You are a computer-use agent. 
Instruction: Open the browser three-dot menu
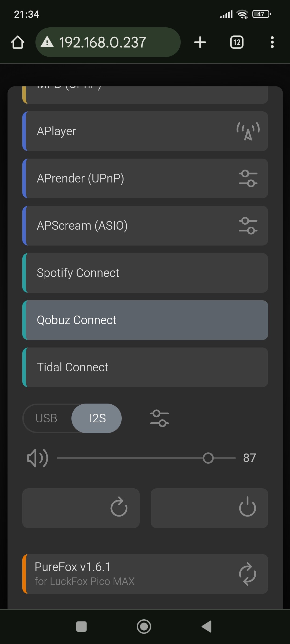pos(272,42)
